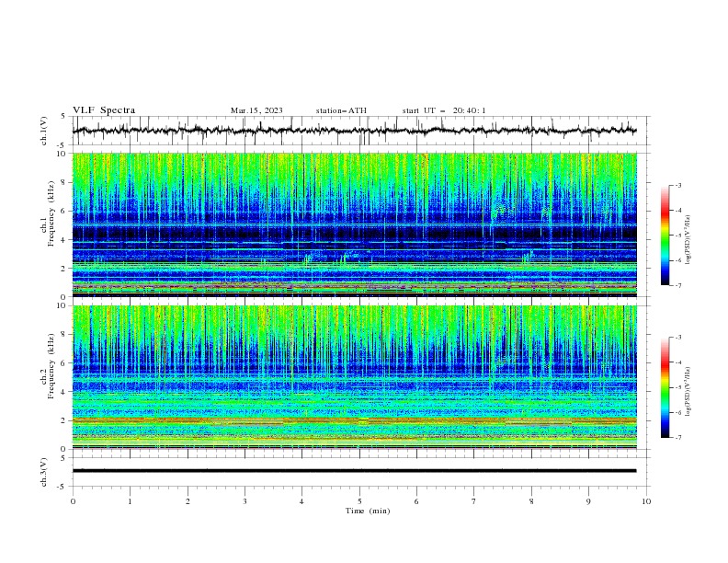Click the date 'Mar.15, 2023'
The width and height of the screenshot is (728, 563).
[x=256, y=110]
